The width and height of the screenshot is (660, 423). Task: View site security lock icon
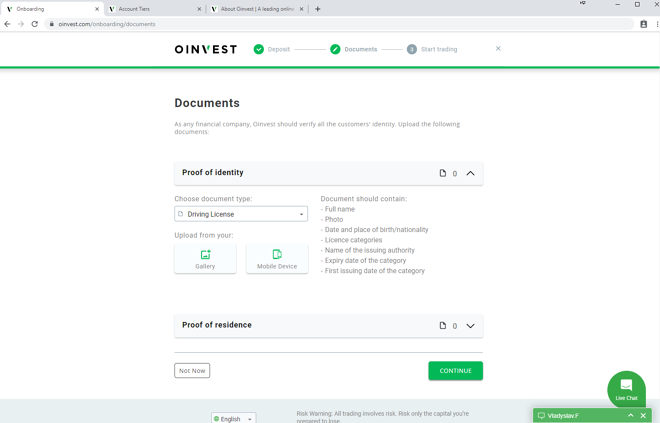51,24
